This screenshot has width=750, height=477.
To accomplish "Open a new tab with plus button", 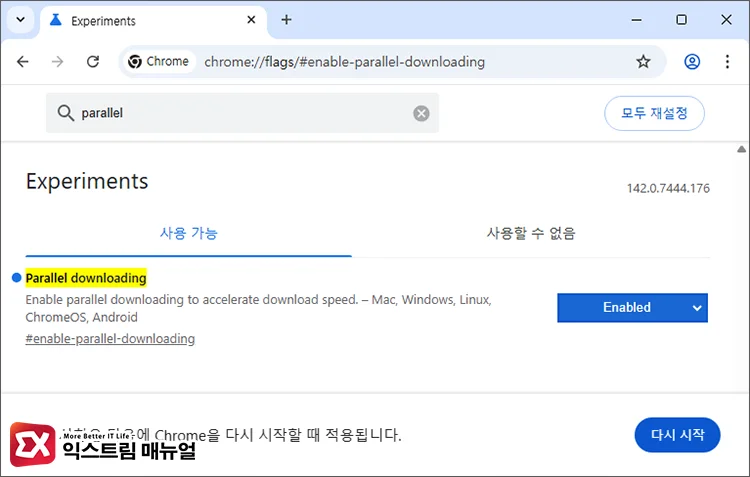I will pos(286,20).
